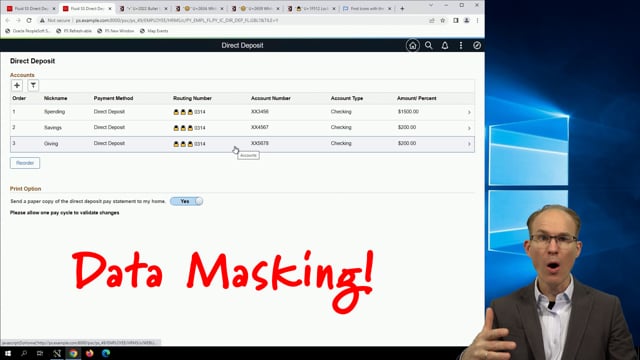Open the Oracle PeopleSoft bookmark
Image resolution: width=640 pixels, height=360 pixels.
click(x=28, y=31)
